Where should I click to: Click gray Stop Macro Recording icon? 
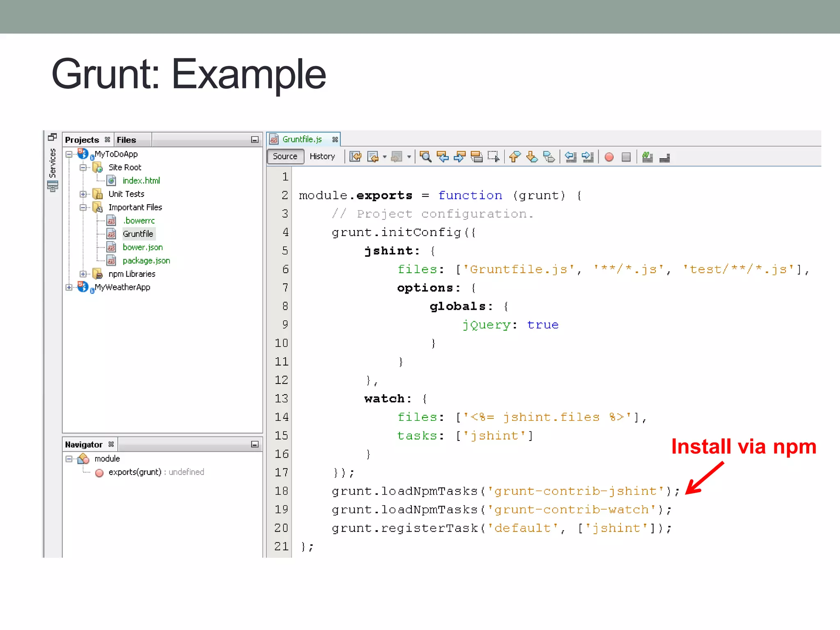[x=626, y=157]
